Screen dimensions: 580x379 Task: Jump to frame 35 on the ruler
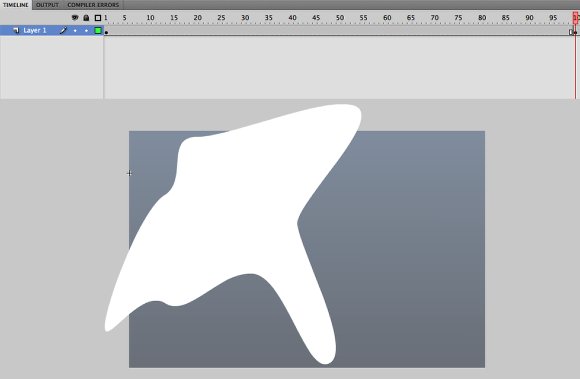[269, 18]
